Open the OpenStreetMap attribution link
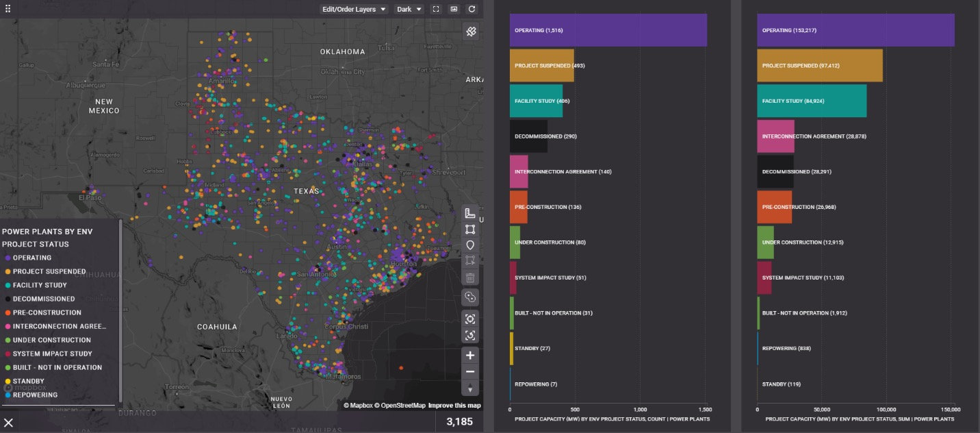 click(403, 406)
